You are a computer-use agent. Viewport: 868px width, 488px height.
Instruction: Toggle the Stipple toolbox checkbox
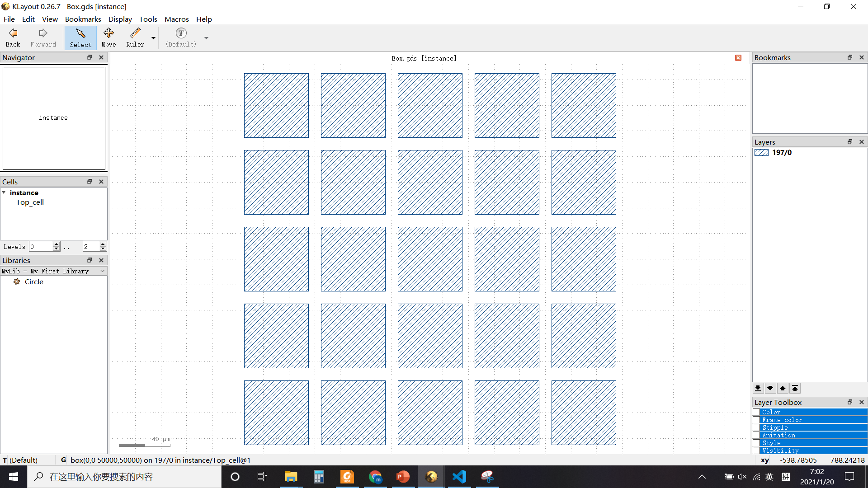click(x=756, y=427)
